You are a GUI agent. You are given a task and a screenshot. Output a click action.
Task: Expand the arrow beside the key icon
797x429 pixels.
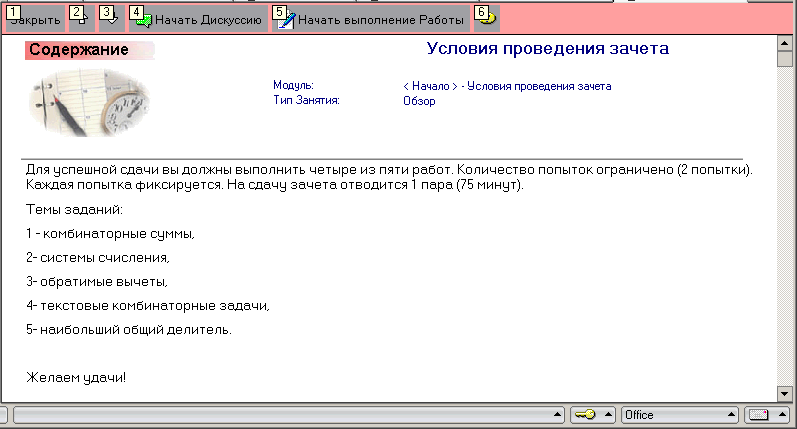coord(608,415)
